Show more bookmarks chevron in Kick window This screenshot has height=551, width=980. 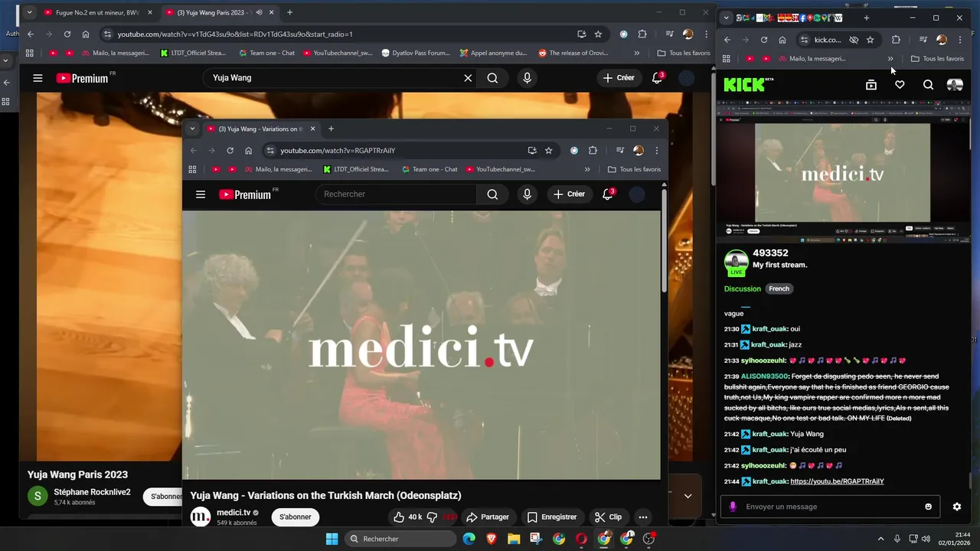[x=890, y=58]
